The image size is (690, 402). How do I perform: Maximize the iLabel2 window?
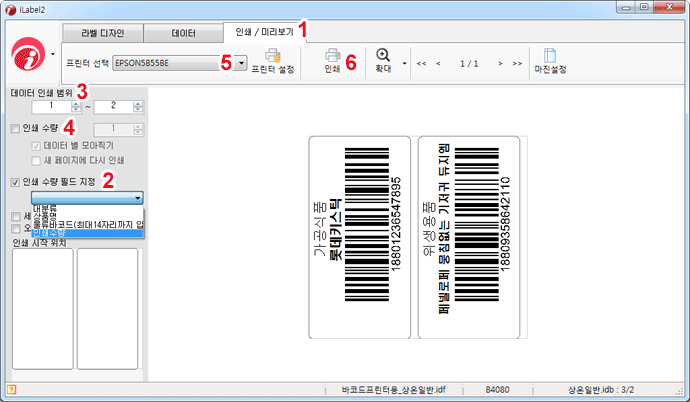coord(644,7)
